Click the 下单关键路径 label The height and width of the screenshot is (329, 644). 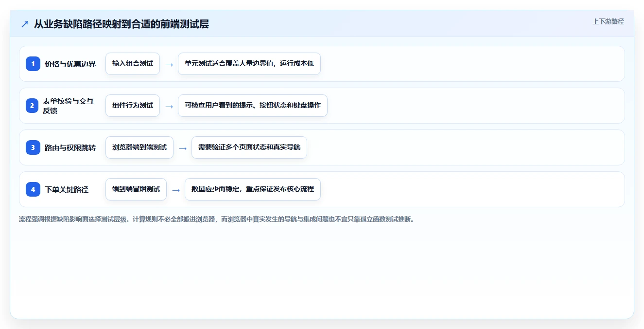pyautogui.click(x=67, y=189)
